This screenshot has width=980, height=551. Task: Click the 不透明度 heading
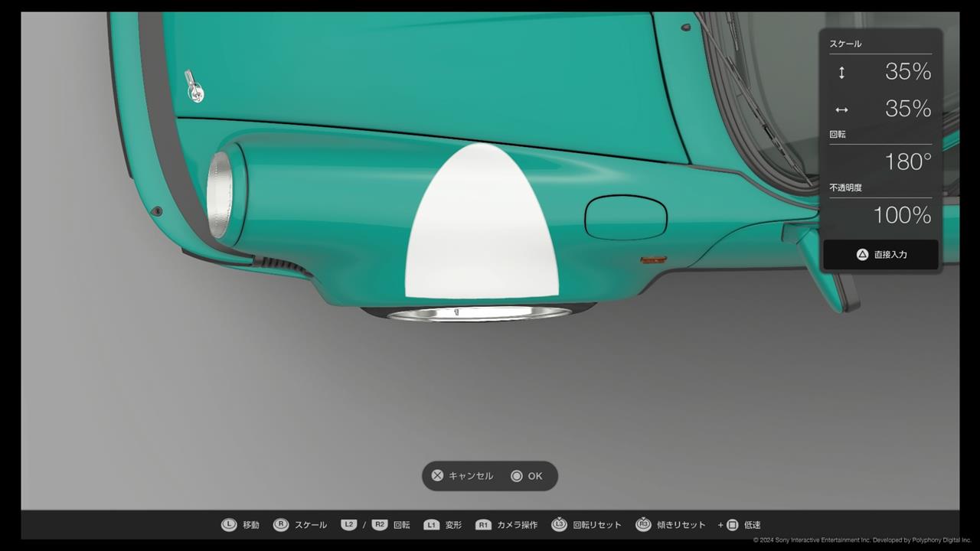[846, 187]
